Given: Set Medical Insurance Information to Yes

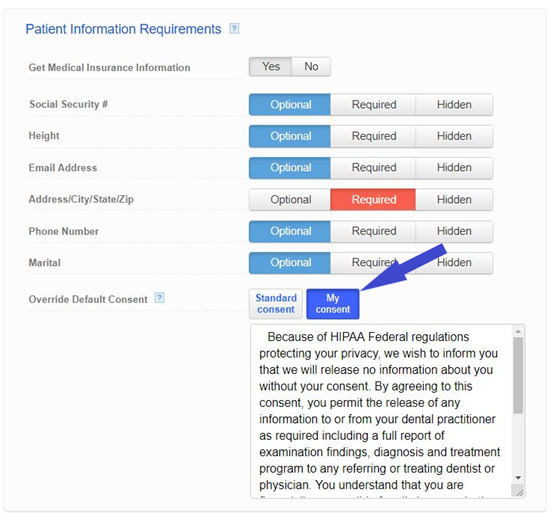Looking at the screenshot, I should pyautogui.click(x=271, y=66).
